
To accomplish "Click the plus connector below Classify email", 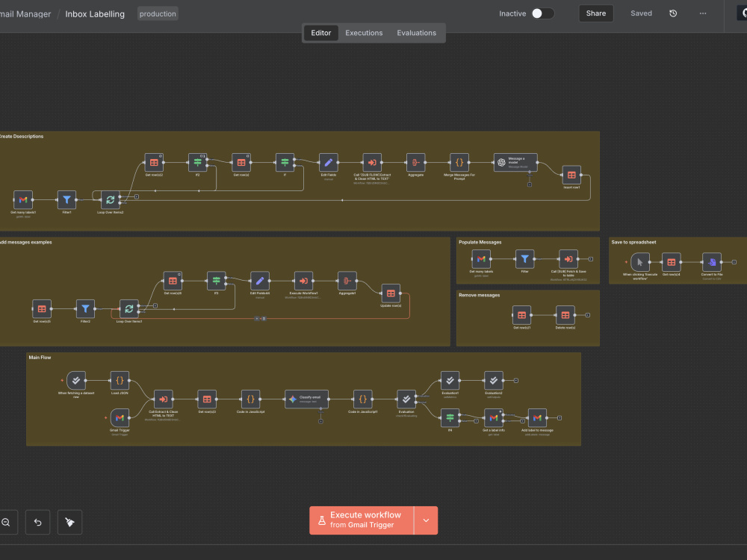I will click(x=320, y=421).
